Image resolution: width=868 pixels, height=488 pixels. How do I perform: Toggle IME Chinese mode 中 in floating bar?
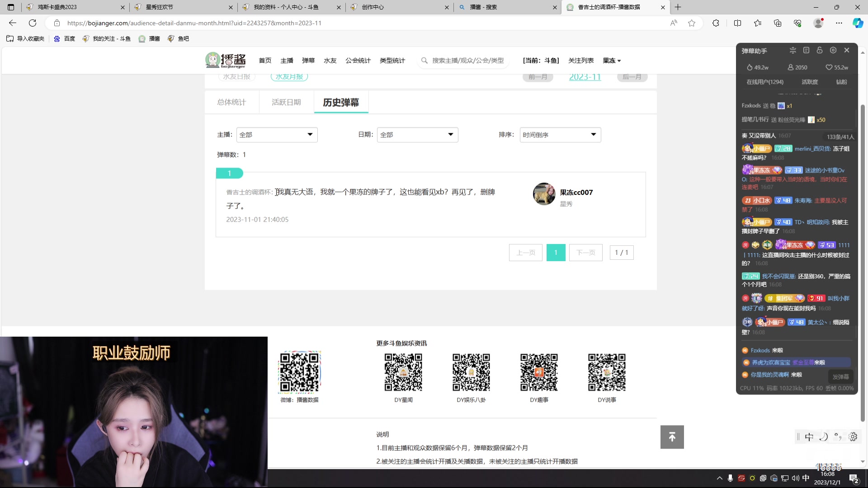pos(809,436)
